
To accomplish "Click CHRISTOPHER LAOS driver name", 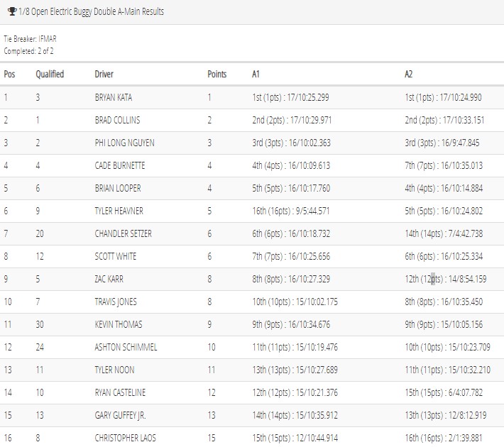I will tap(125, 438).
